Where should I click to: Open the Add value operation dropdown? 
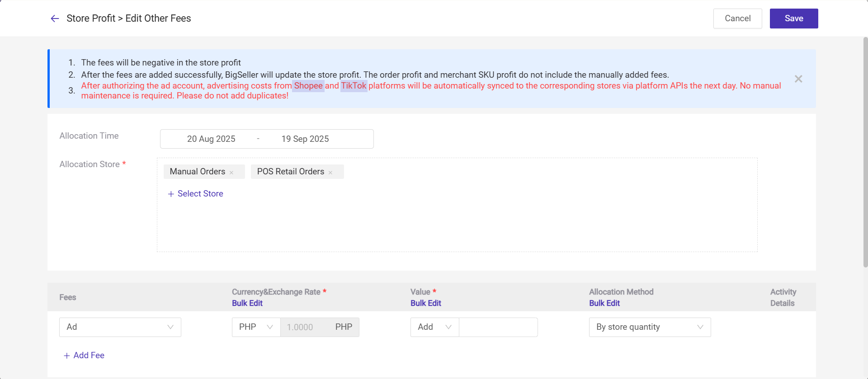(434, 327)
